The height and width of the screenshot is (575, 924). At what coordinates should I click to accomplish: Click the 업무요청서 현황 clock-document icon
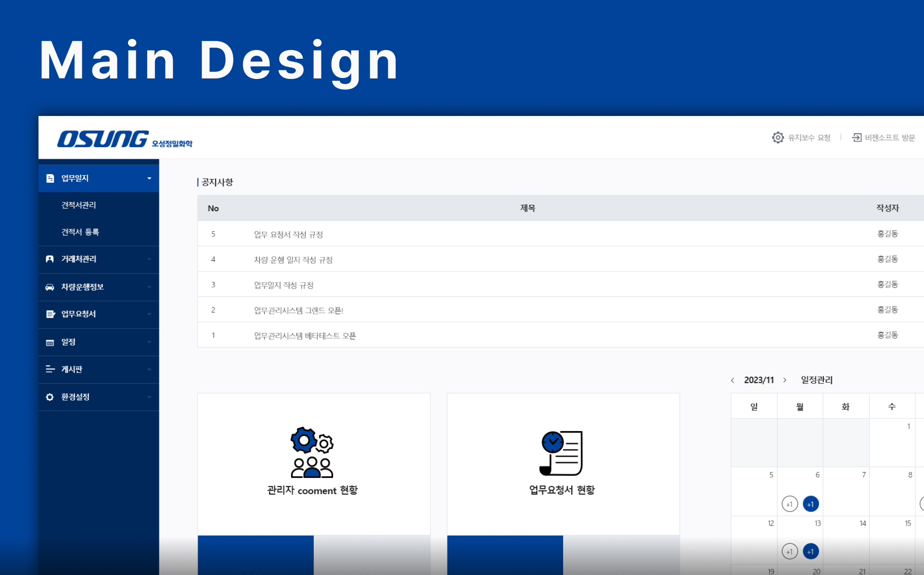coord(562,453)
